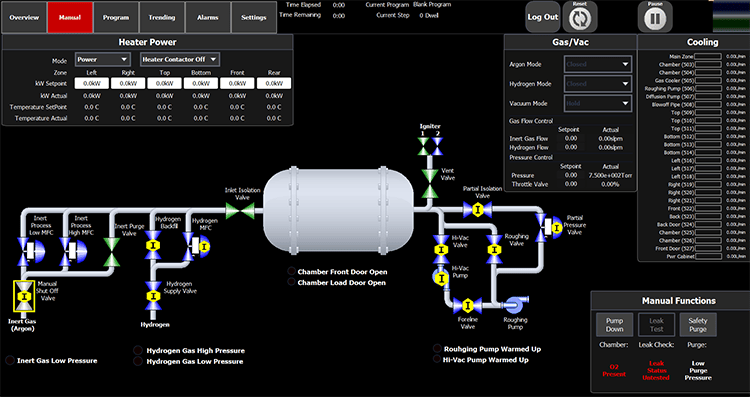Click the Inert Gas Flow setpoint value

[571, 138]
